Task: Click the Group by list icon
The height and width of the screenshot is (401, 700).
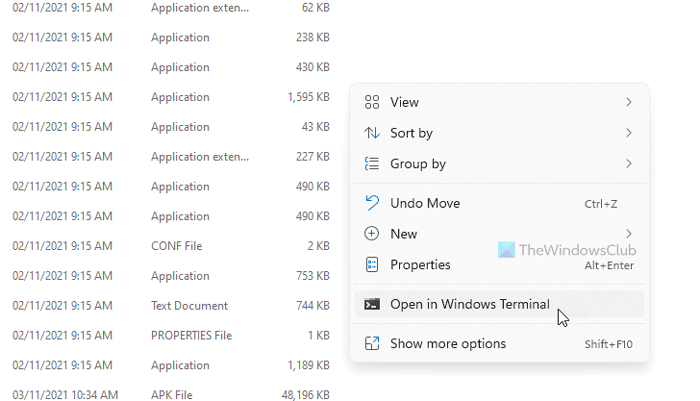Action: pyautogui.click(x=372, y=164)
